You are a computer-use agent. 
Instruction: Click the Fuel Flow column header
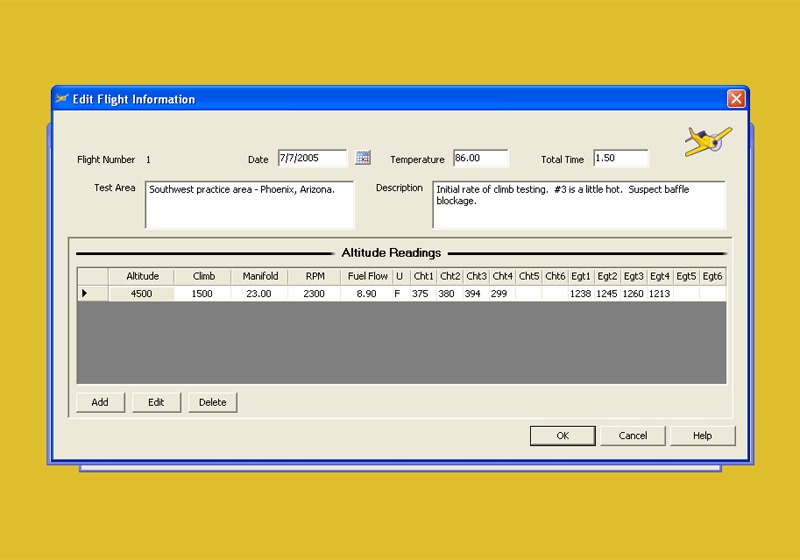click(367, 276)
